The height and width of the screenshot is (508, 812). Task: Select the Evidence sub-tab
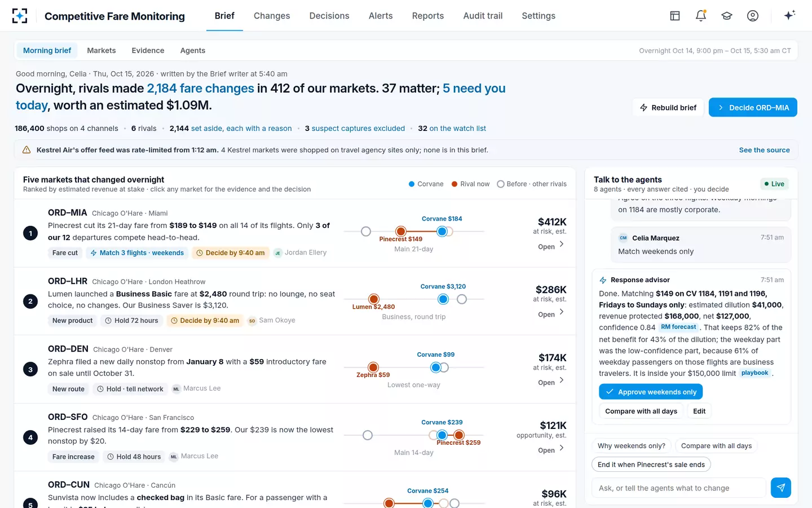click(x=148, y=50)
